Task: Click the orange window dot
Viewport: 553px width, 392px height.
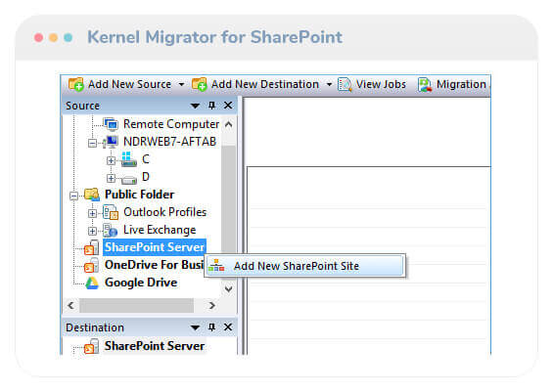Action: point(54,37)
